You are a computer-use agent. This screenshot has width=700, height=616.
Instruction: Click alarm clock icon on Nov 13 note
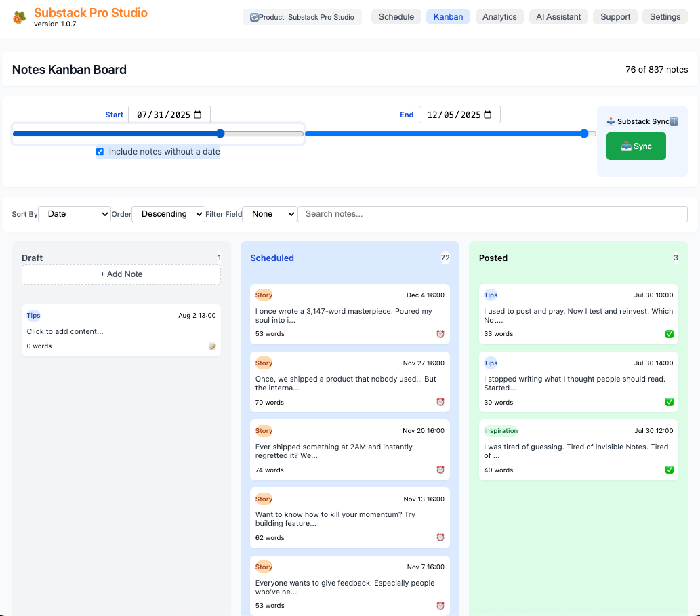pos(440,537)
